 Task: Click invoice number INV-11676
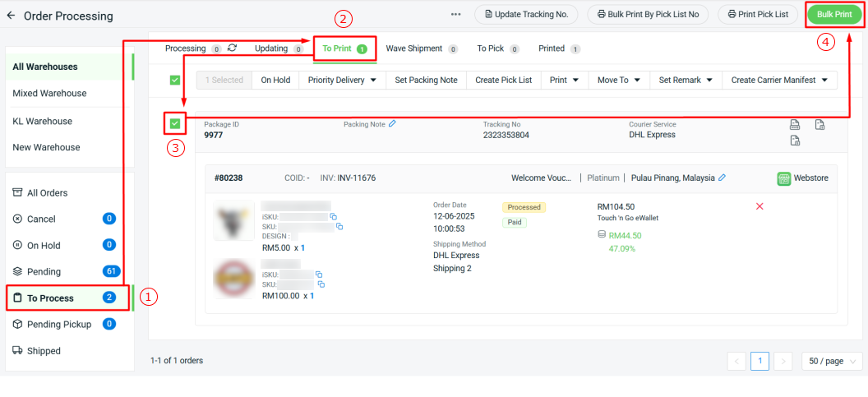point(357,178)
